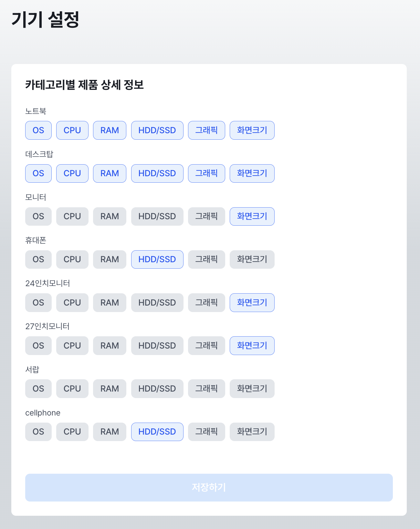Image resolution: width=420 pixels, height=529 pixels.
Task: Turn off HDD/SSD for 데스크탑
Action: (x=157, y=173)
